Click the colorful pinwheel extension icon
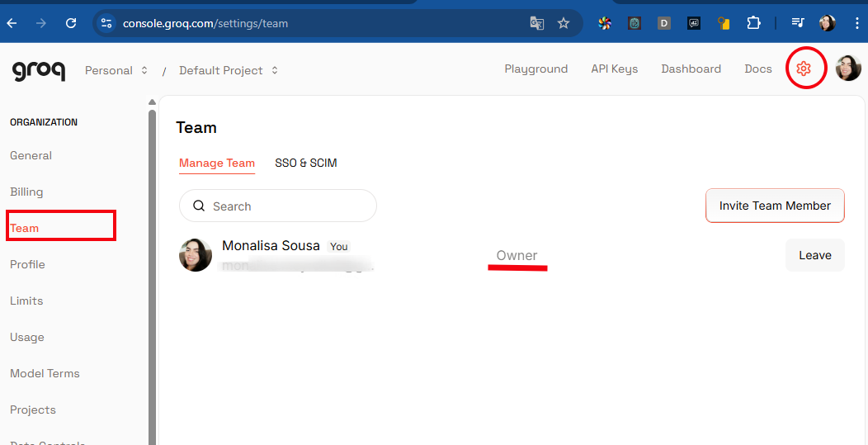This screenshot has width=868, height=445. pyautogui.click(x=605, y=23)
